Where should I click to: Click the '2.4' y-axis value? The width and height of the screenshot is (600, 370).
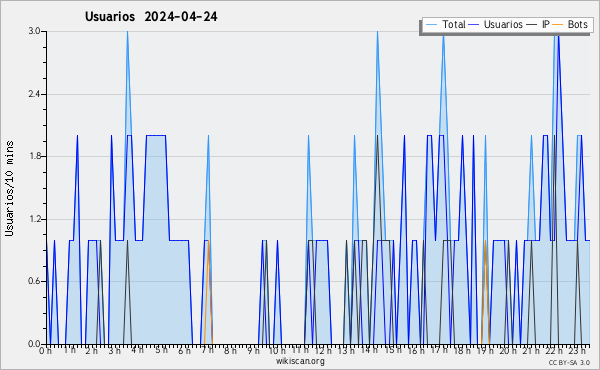click(x=34, y=94)
